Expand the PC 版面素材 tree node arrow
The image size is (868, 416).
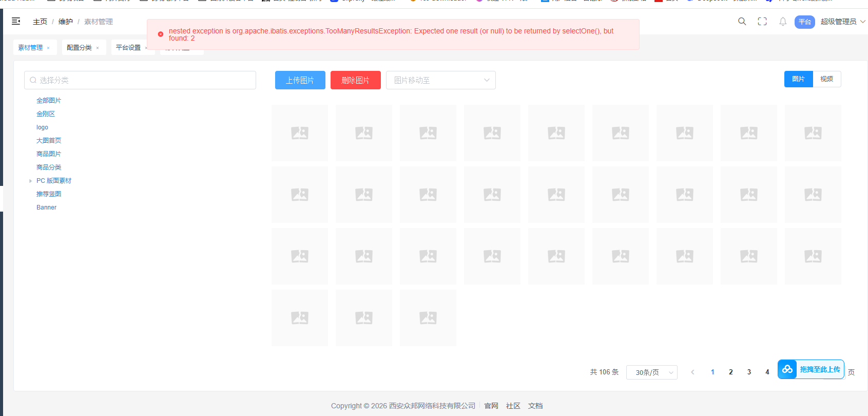pos(31,181)
